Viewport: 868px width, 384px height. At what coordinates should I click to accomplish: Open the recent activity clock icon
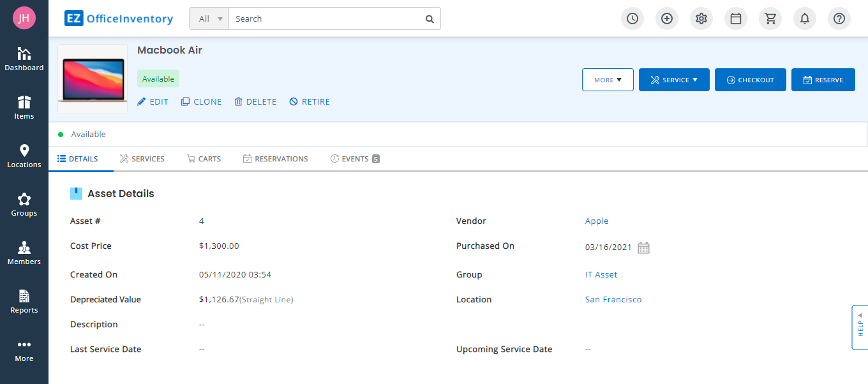point(632,18)
